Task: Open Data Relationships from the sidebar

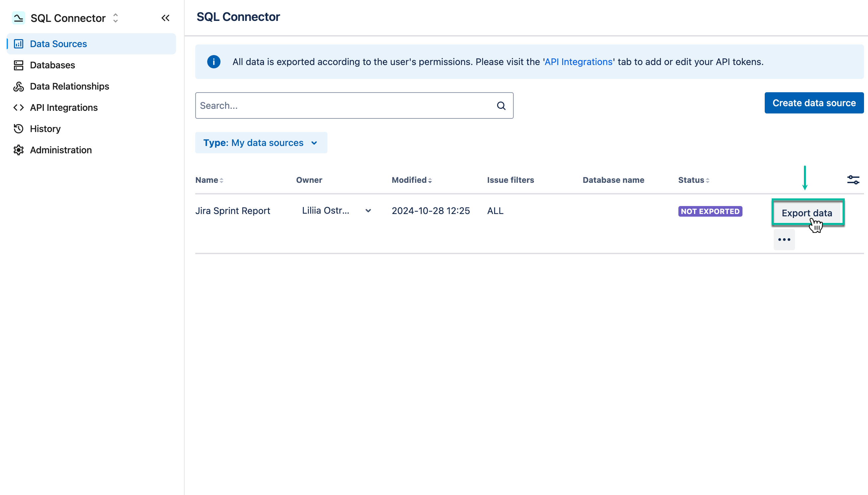Action: coord(69,86)
